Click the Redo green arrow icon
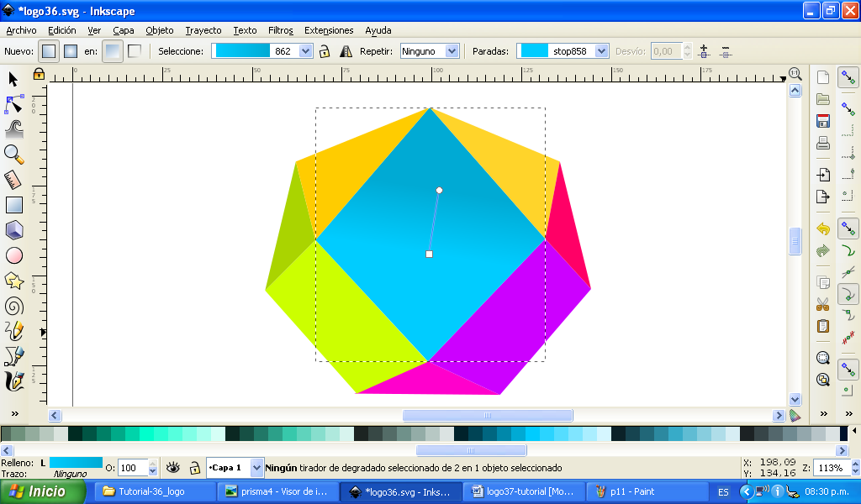Viewport: 861px width, 504px height. [x=822, y=250]
